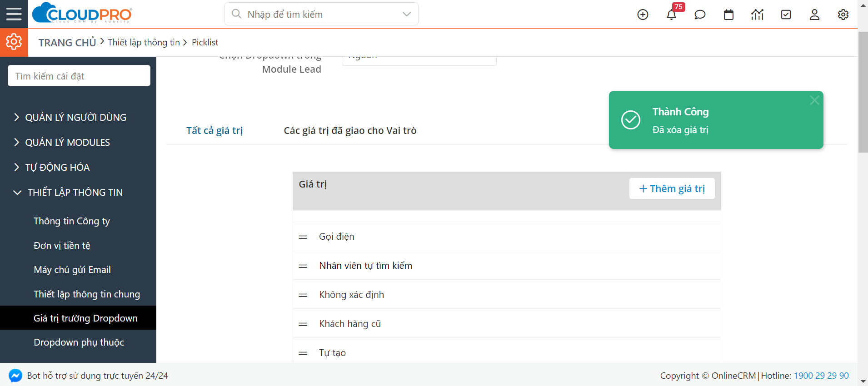868x386 pixels.
Task: Grab drag handle for Khách hàng cũ
Action: click(303, 324)
